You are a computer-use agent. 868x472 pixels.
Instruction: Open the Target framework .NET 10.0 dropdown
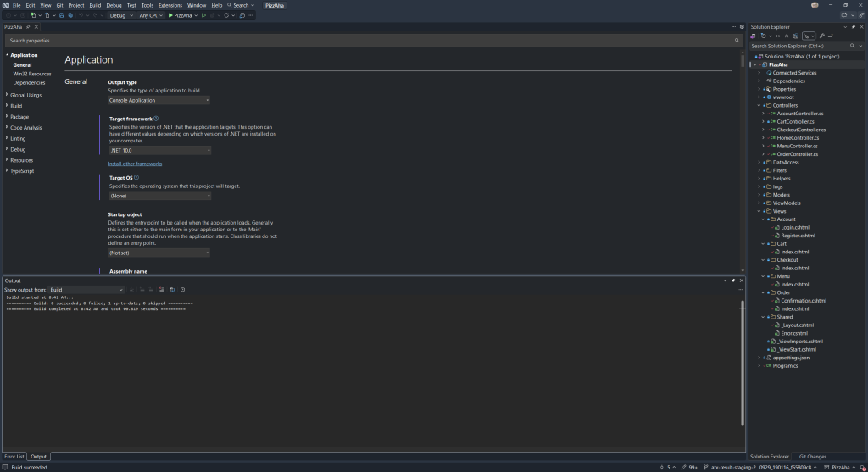pyautogui.click(x=159, y=151)
